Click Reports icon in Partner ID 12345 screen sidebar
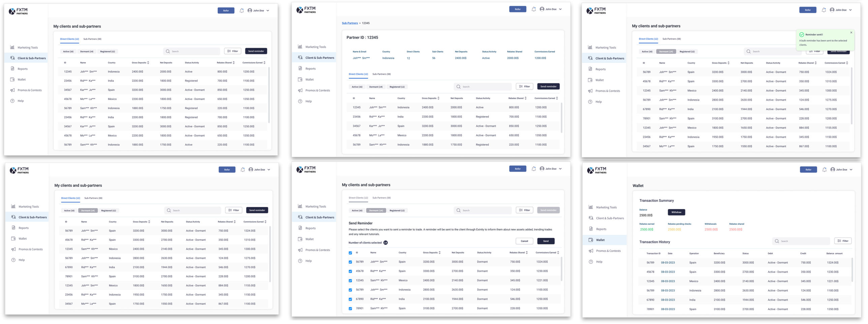868x324 pixels. point(300,68)
